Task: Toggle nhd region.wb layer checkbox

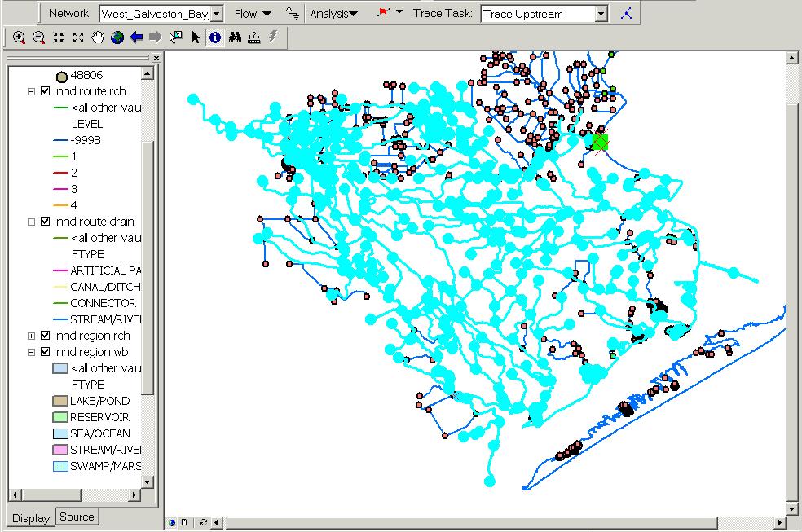Action: [46, 352]
